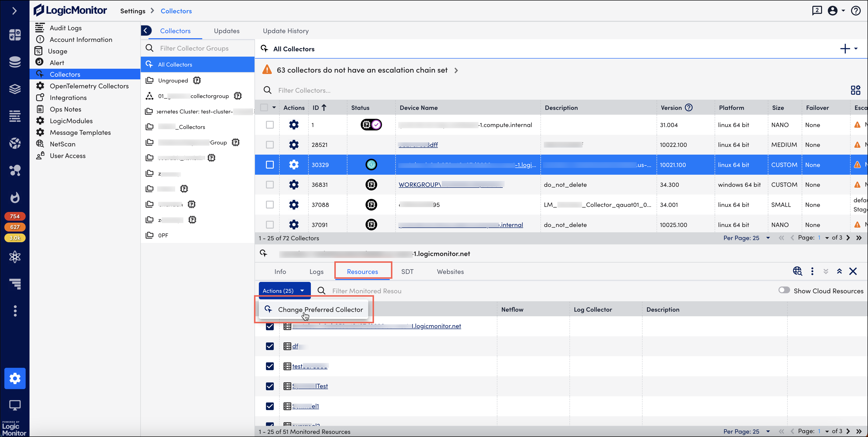Switch to the Updates tab
The image size is (868, 437).
[226, 31]
